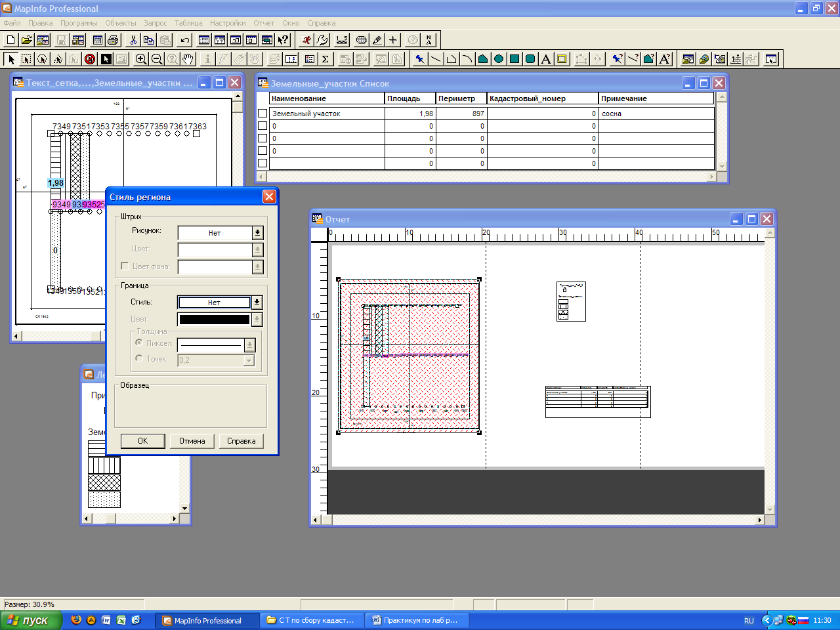
Task: Select the Symbol pushpin drawing tool
Action: tap(419, 59)
